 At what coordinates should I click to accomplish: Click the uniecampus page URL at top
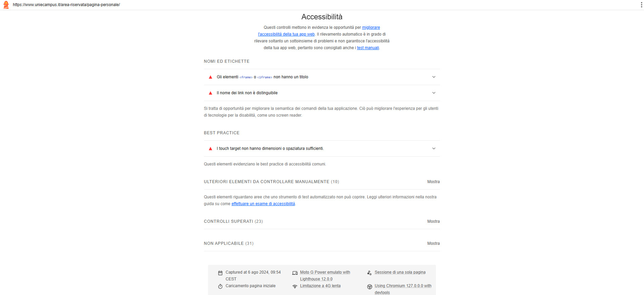click(66, 5)
